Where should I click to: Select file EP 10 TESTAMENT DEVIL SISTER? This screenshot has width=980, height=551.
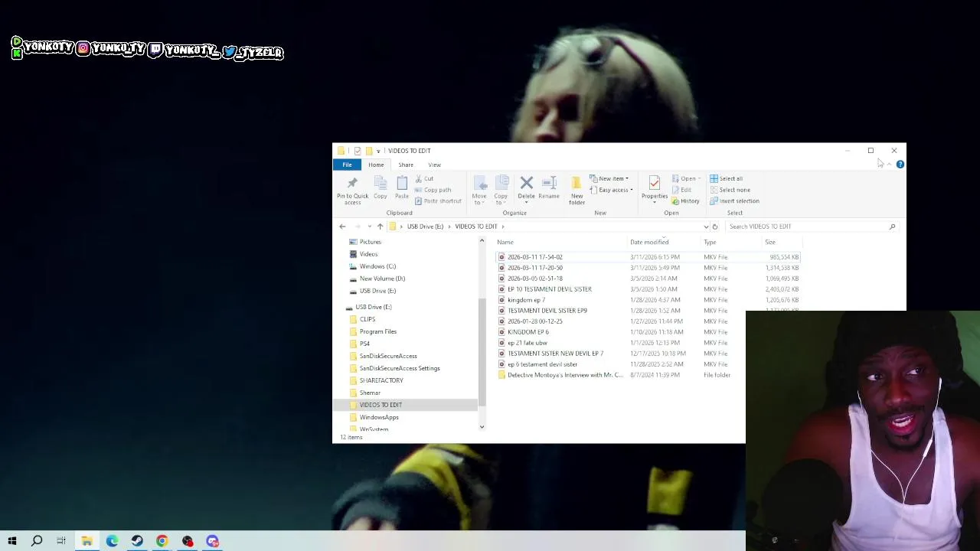(x=549, y=289)
